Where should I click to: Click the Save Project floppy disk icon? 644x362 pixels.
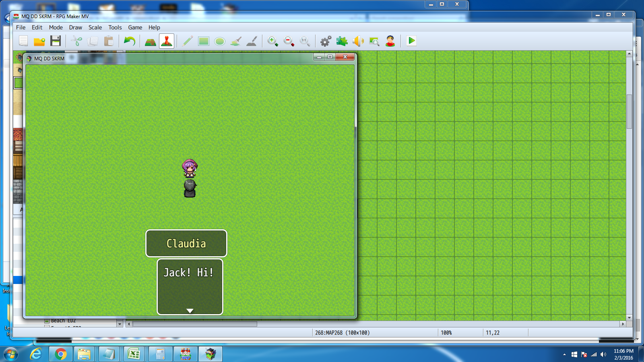(x=56, y=41)
